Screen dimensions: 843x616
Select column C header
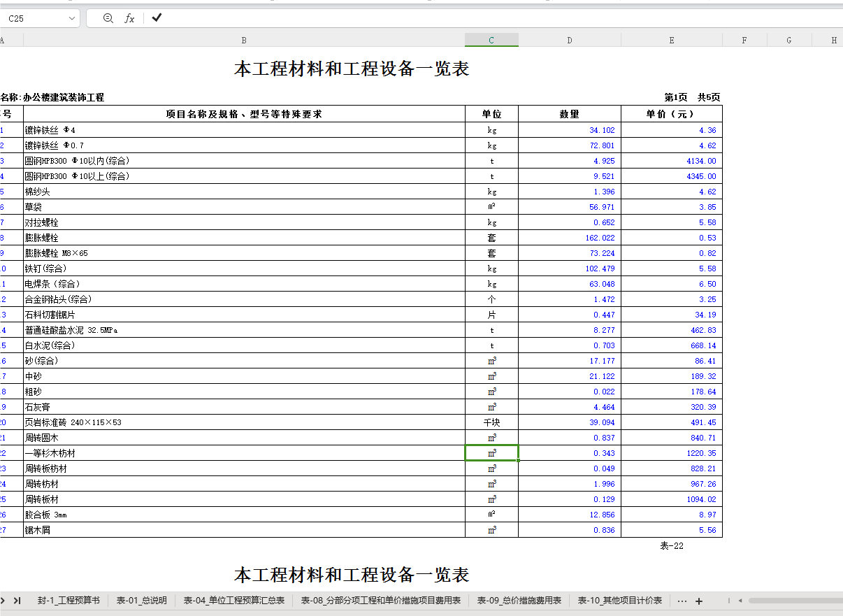[491, 40]
